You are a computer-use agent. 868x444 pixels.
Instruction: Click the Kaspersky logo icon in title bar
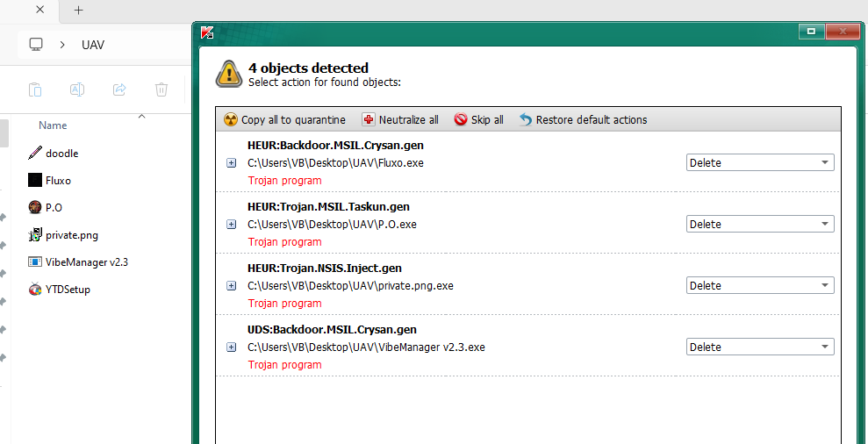[208, 32]
